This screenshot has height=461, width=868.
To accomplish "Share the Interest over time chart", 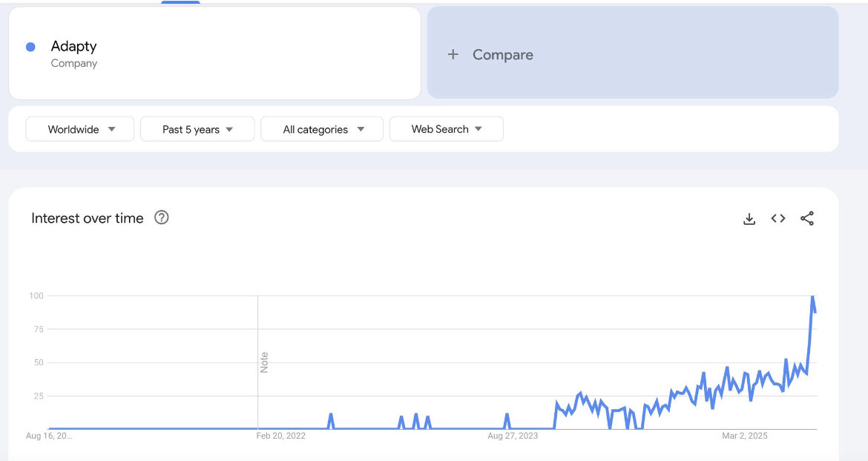I will point(807,218).
